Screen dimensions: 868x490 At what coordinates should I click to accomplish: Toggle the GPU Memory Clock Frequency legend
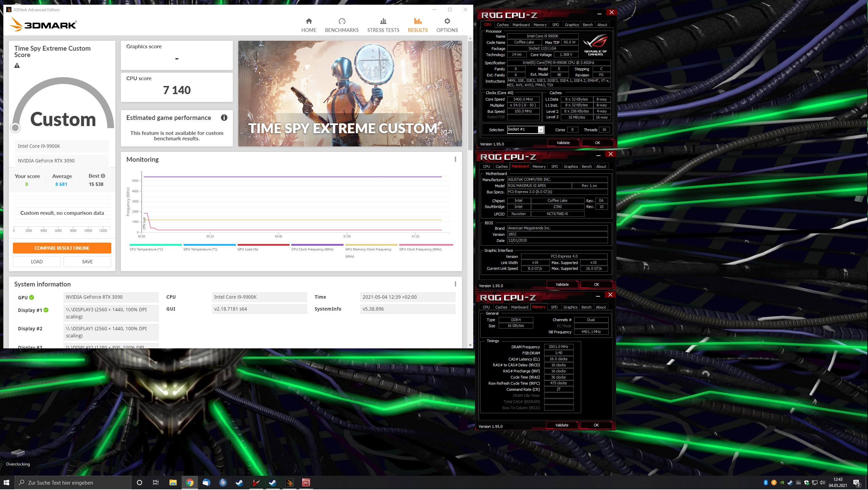[x=371, y=251]
